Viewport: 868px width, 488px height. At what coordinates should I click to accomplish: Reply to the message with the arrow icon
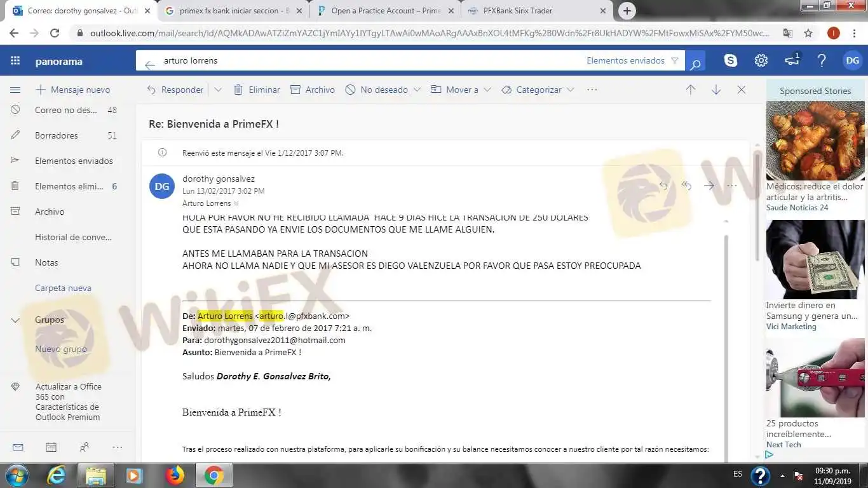tap(663, 186)
